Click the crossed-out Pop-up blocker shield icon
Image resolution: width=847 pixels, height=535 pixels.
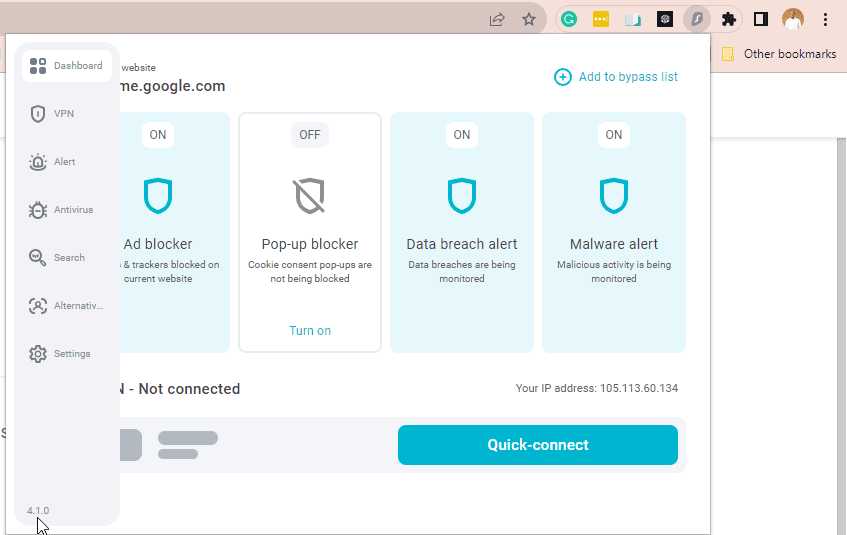(x=310, y=196)
